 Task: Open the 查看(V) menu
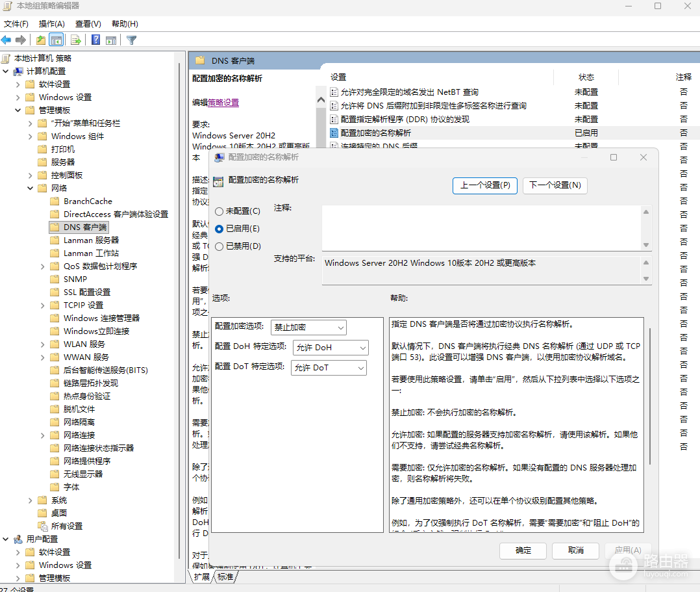coord(88,24)
